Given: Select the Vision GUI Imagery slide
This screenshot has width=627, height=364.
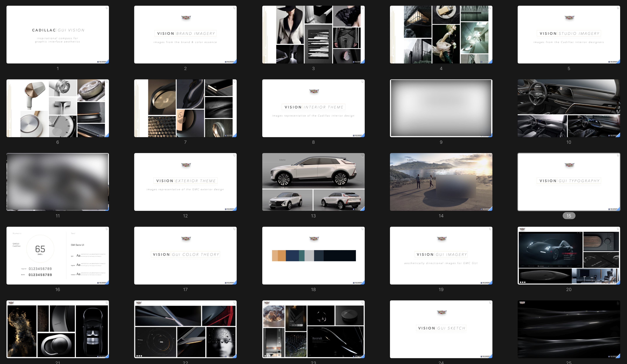Looking at the screenshot, I should 441,255.
